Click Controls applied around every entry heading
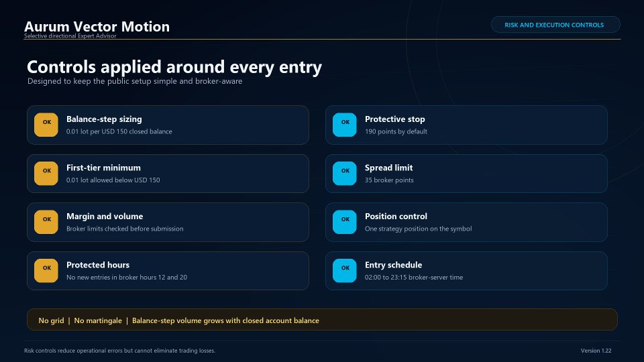This screenshot has height=362, width=644. [x=174, y=67]
